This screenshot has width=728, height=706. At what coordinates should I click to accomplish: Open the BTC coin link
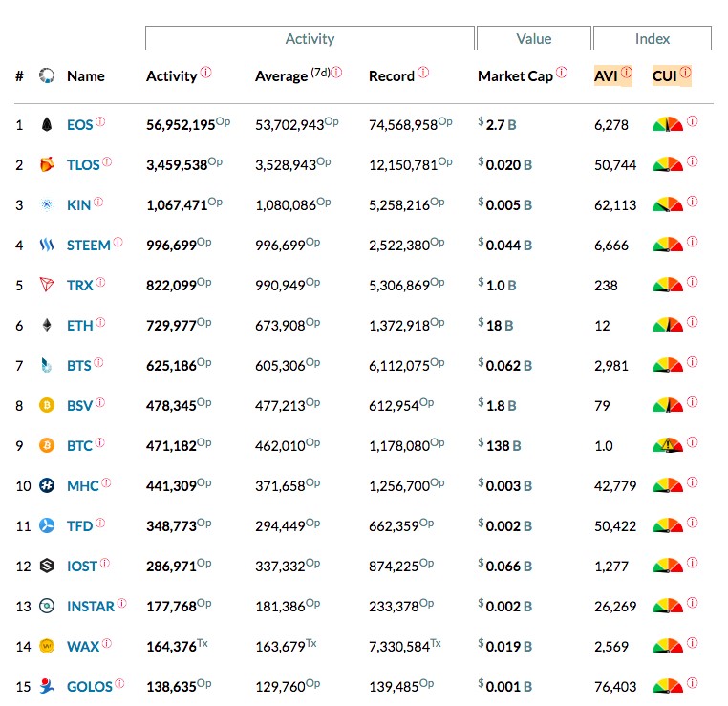(x=79, y=446)
